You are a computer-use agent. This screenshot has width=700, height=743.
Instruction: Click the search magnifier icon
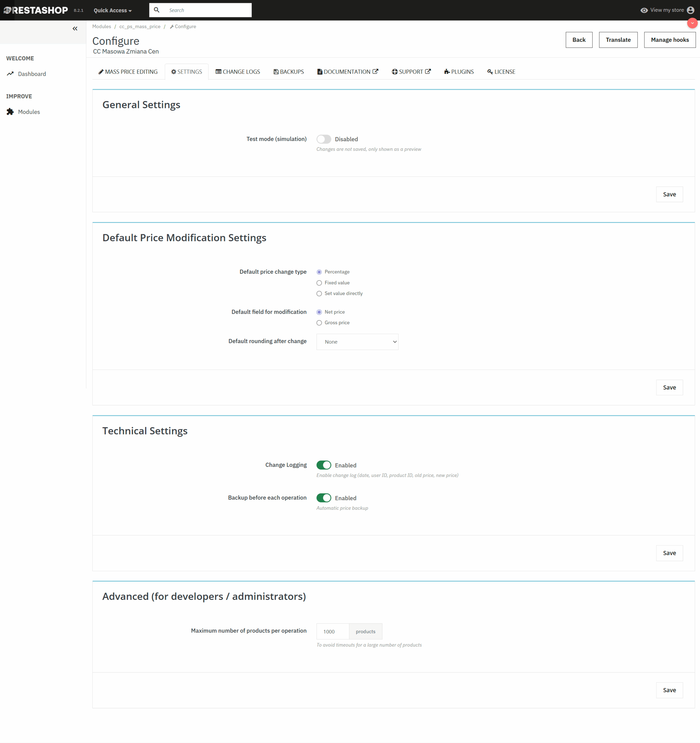[157, 10]
